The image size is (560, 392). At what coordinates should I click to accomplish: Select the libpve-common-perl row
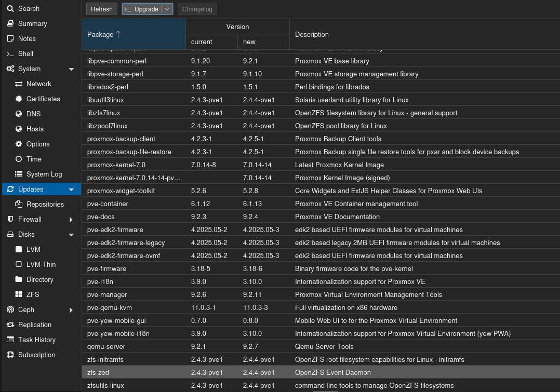tap(321, 61)
